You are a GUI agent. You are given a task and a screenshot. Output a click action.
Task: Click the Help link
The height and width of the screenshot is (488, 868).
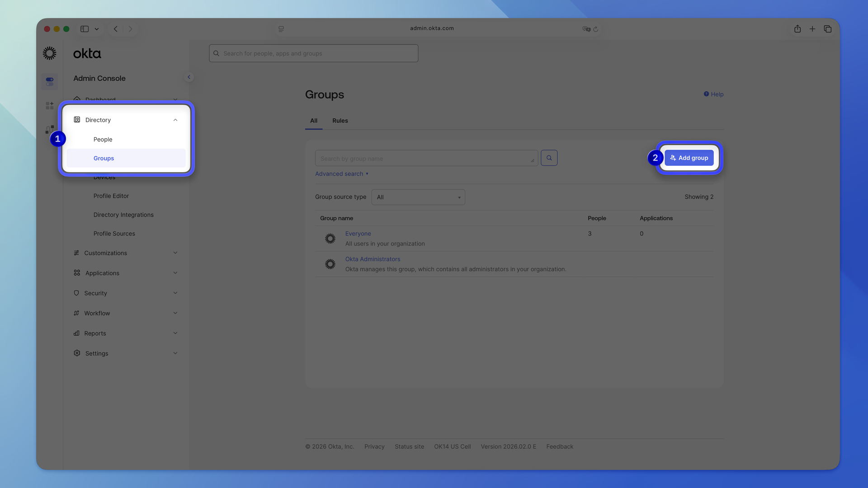[717, 94]
